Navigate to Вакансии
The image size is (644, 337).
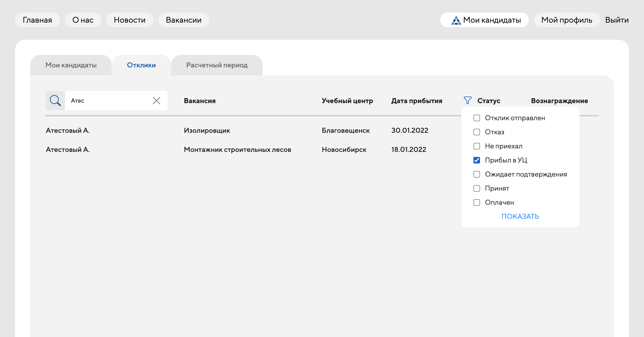click(x=184, y=20)
